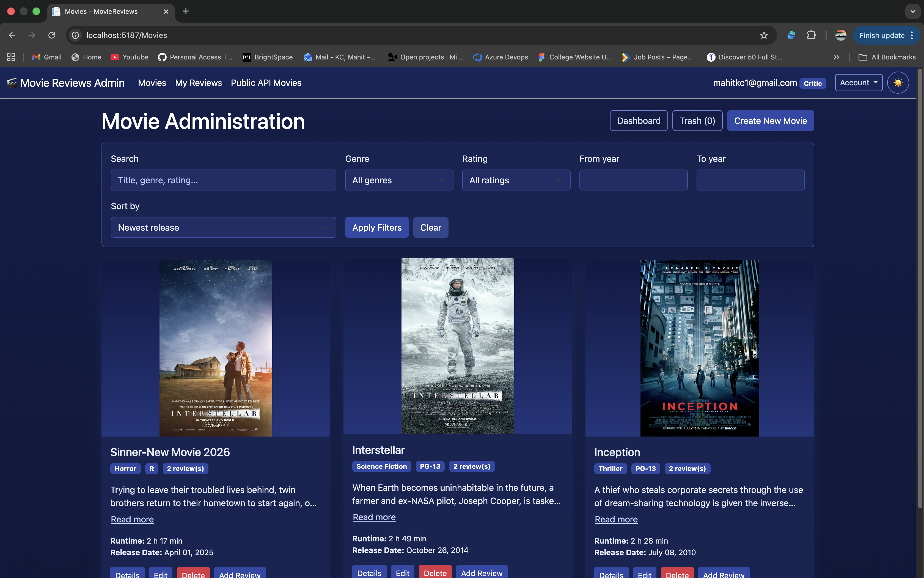Open the Chrome profile avatar
This screenshot has height=578, width=924.
[841, 35]
